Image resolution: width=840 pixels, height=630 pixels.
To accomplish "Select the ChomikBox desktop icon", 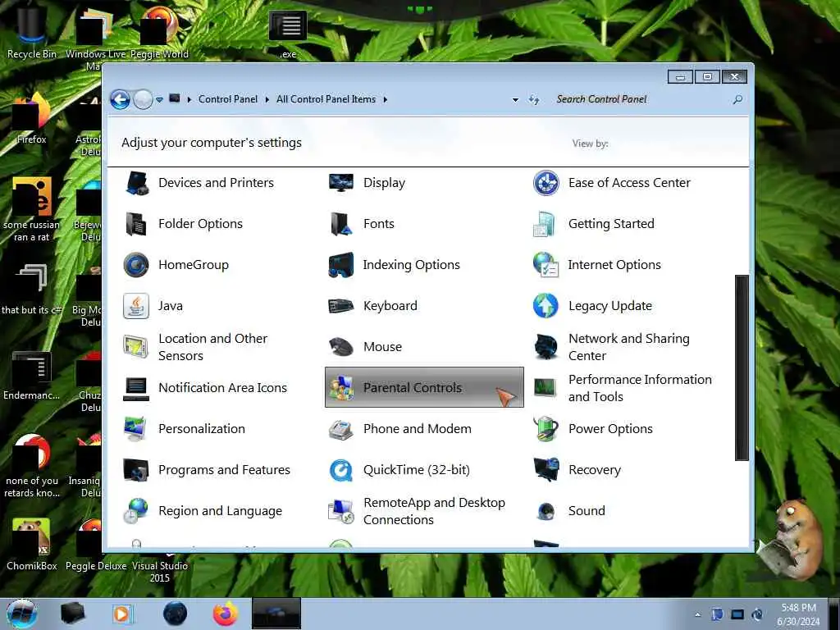I will (32, 545).
